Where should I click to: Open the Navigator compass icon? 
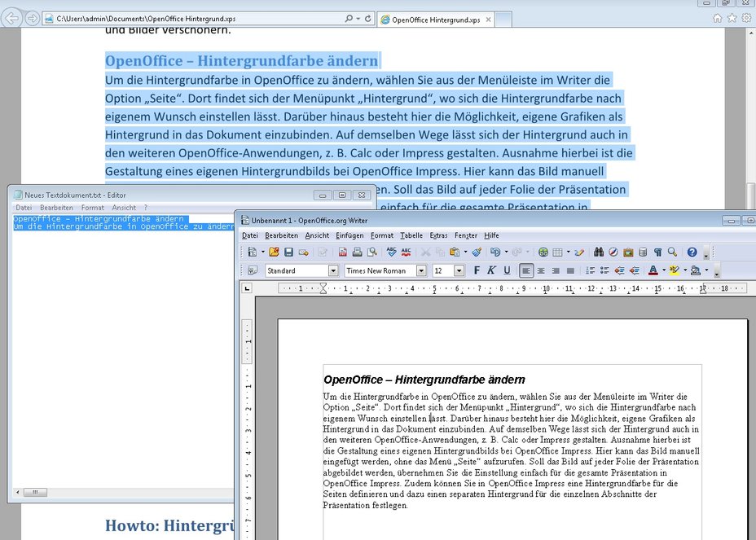(x=613, y=252)
